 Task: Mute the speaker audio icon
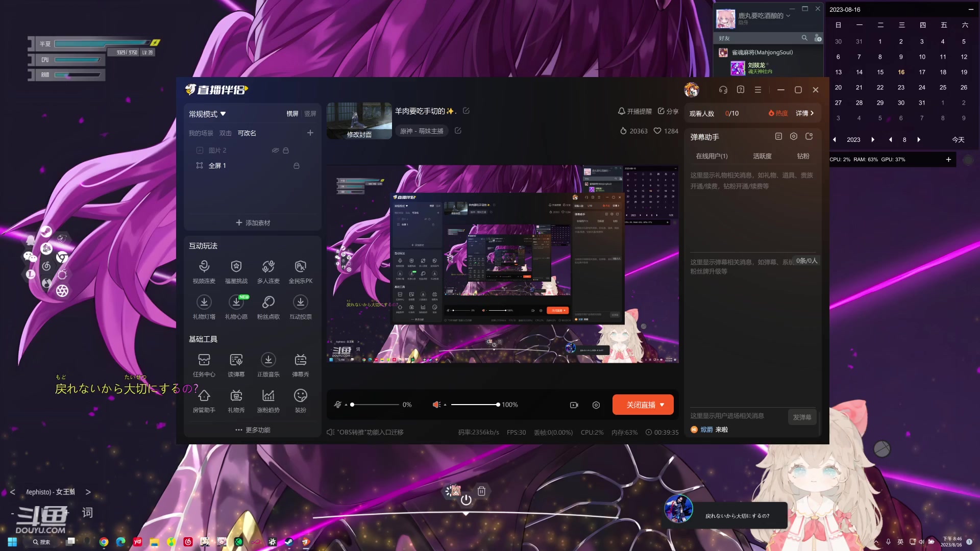point(436,405)
